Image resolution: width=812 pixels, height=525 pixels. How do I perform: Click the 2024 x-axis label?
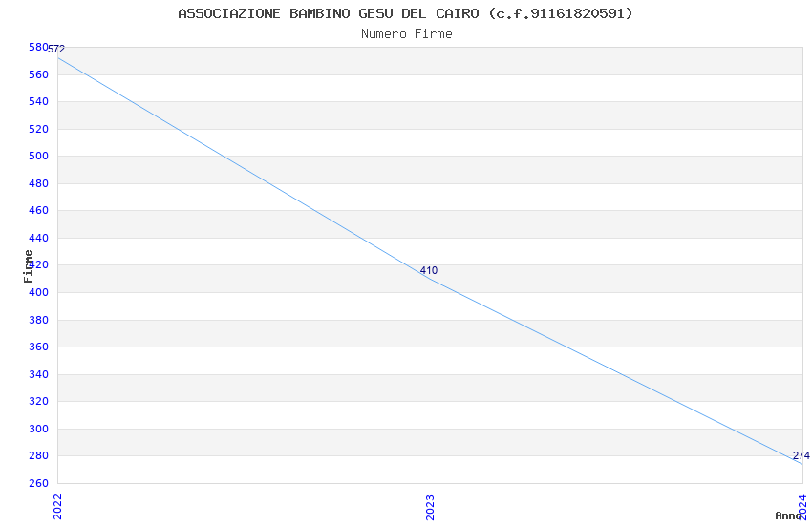[802, 507]
